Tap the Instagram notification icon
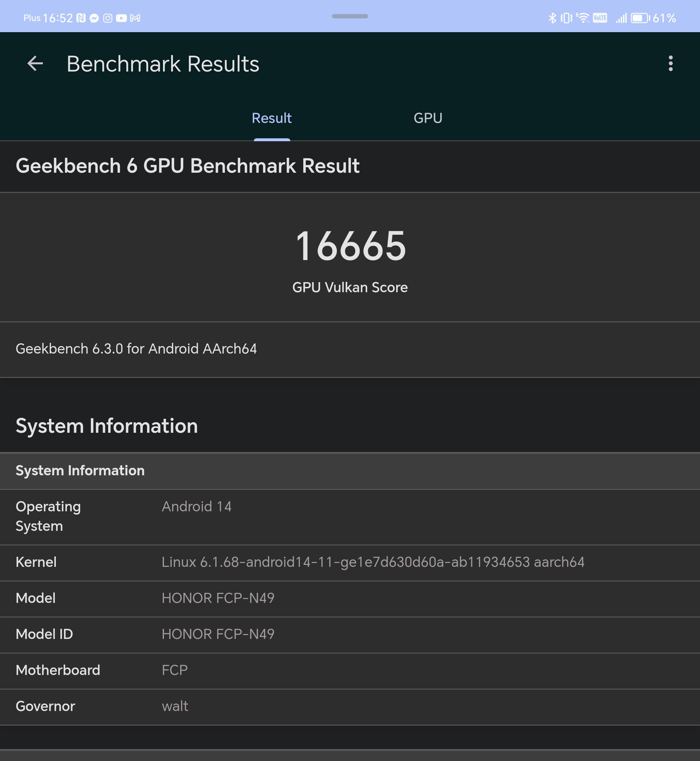 coord(107,18)
